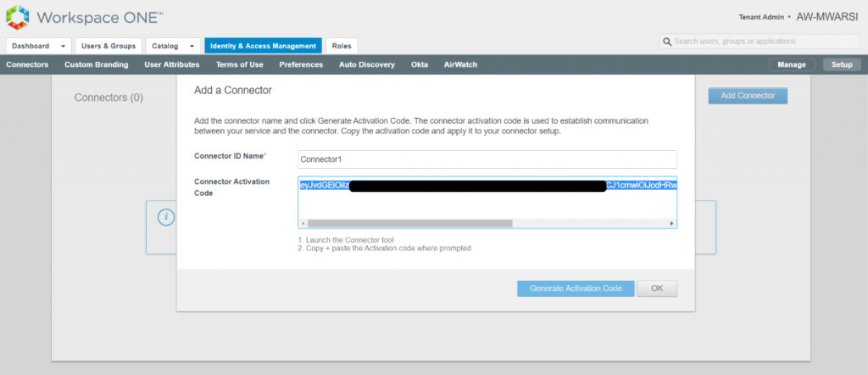This screenshot has height=375, width=868.
Task: Click the Connectors (0) heading
Action: (109, 98)
